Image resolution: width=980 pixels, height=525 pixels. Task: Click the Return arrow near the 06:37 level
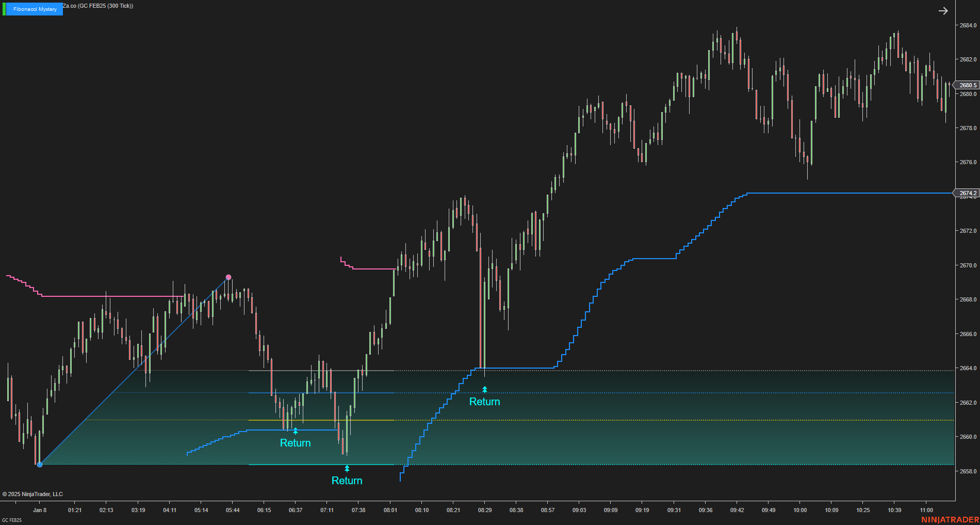(x=295, y=429)
